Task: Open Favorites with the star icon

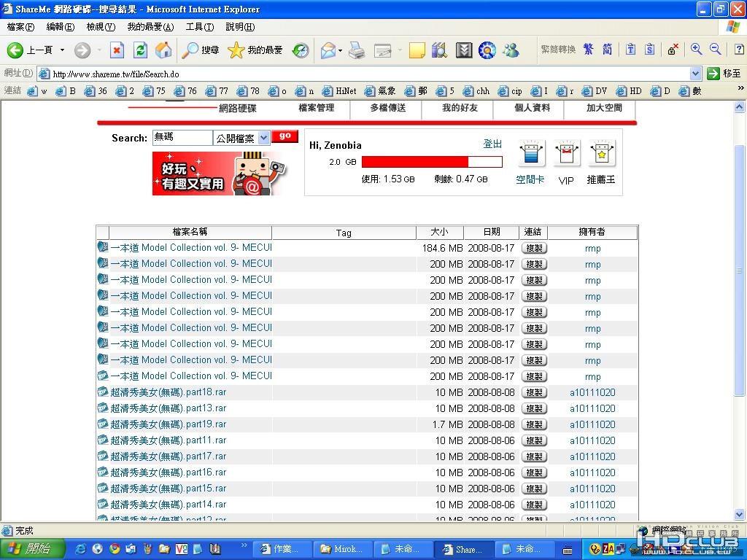Action: point(255,50)
